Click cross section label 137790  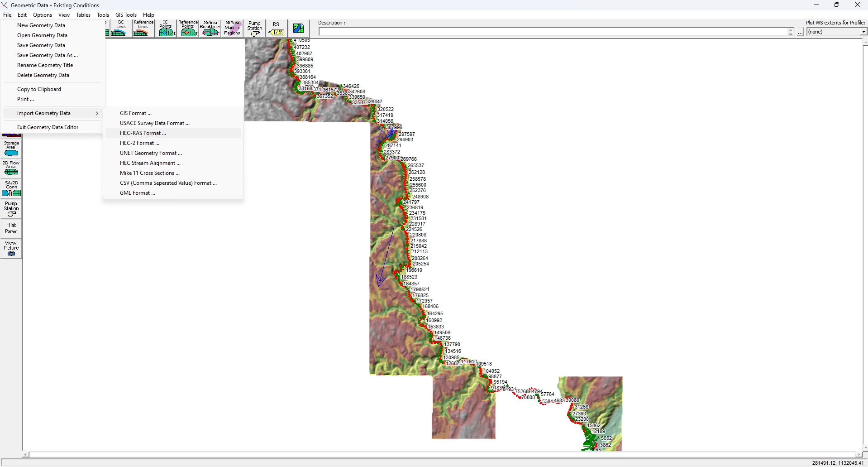pyautogui.click(x=452, y=344)
